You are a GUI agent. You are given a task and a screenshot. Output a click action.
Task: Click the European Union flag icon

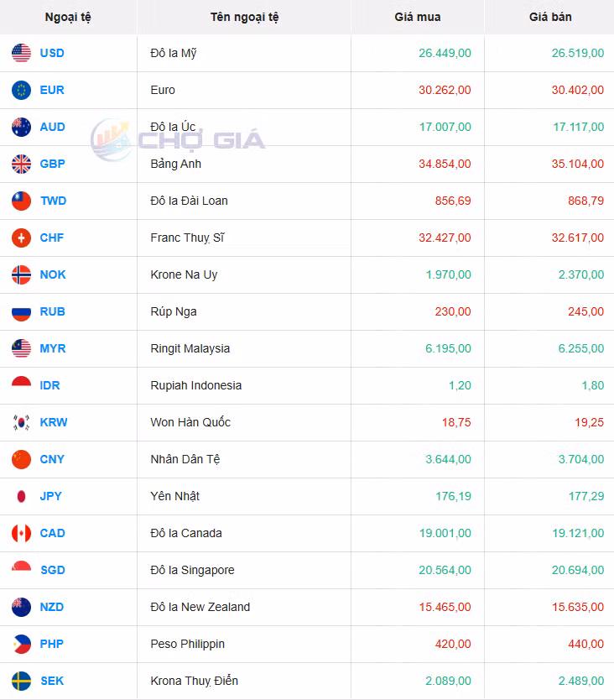click(22, 91)
